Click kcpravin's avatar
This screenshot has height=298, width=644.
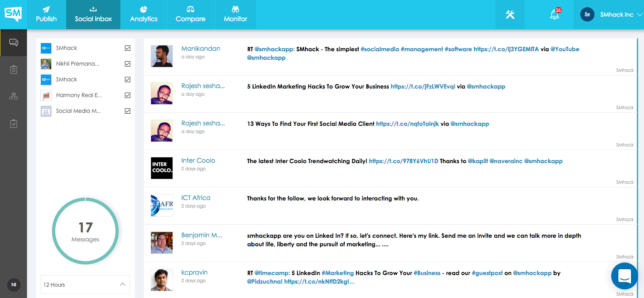point(162,280)
